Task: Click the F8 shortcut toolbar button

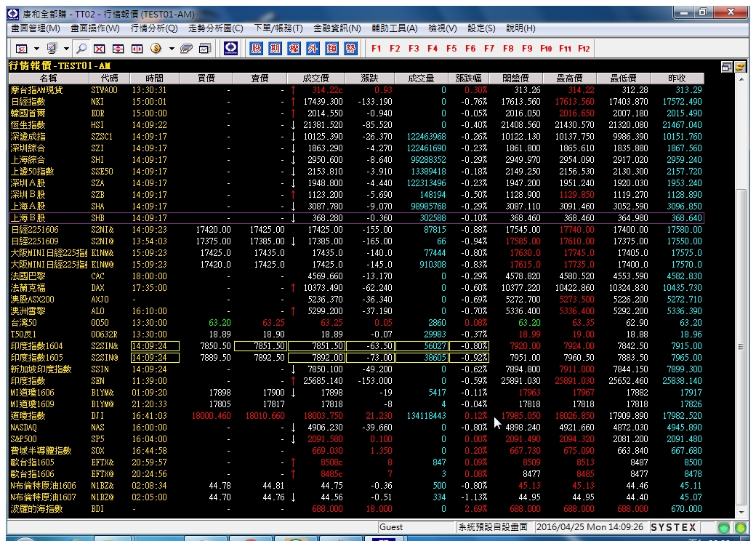Action: pyautogui.click(x=508, y=49)
